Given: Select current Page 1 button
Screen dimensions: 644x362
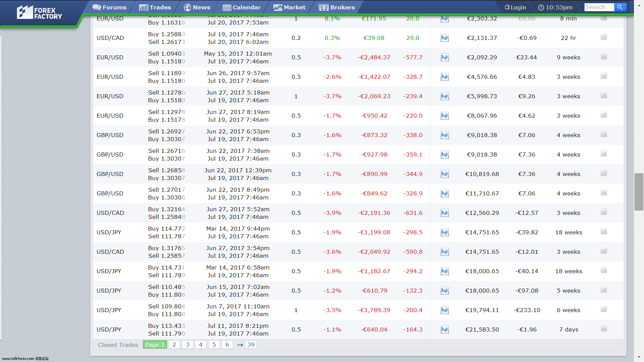Looking at the screenshot, I should click(155, 345).
